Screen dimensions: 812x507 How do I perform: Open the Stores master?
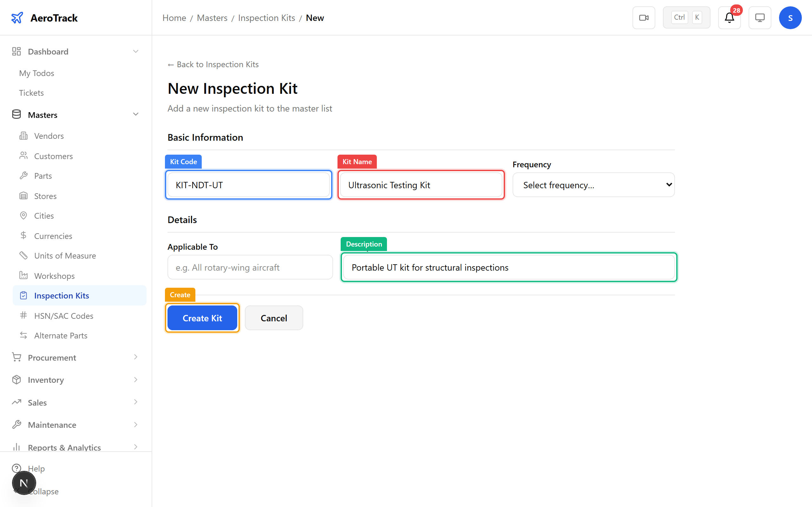45,196
